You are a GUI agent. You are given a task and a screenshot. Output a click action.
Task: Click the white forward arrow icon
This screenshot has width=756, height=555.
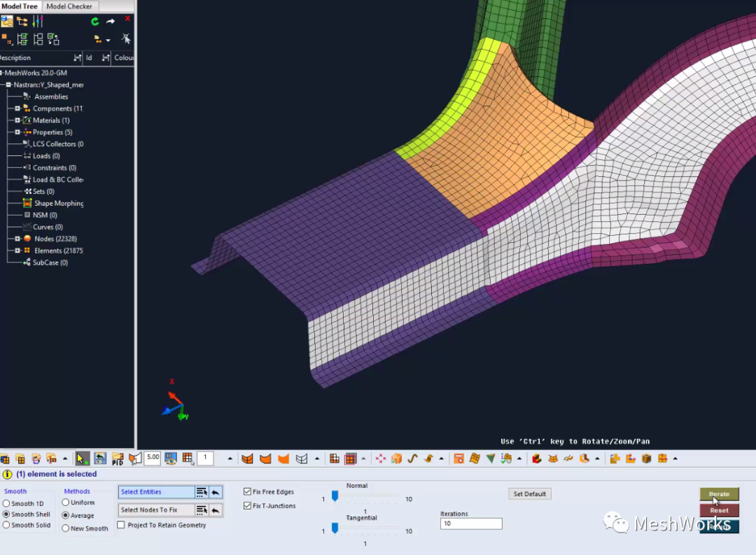[111, 21]
